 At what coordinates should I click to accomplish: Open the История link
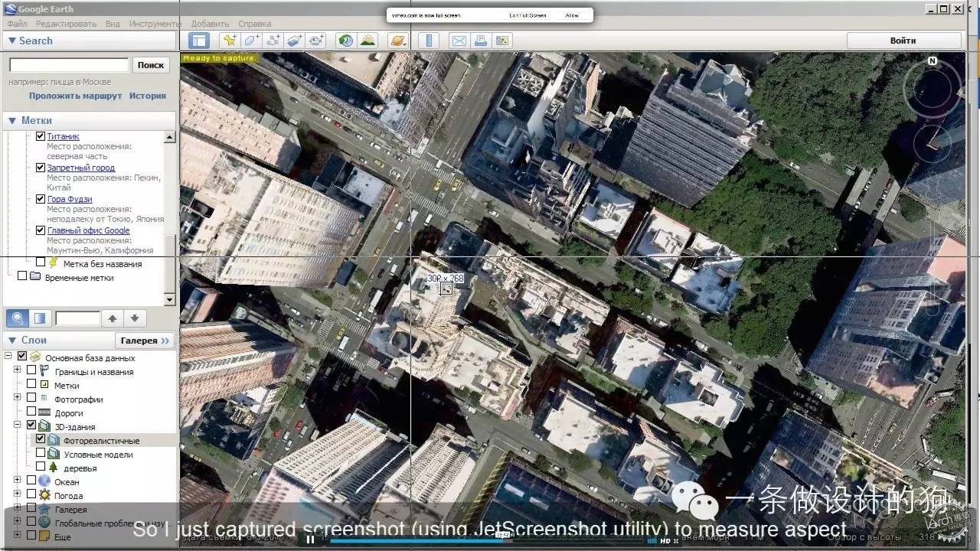click(x=148, y=96)
